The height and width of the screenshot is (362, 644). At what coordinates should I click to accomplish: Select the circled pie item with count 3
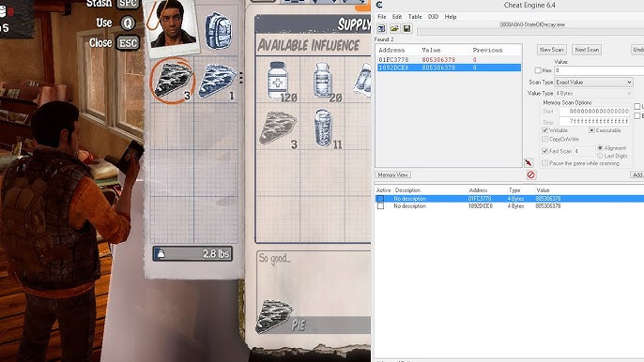pyautogui.click(x=173, y=80)
